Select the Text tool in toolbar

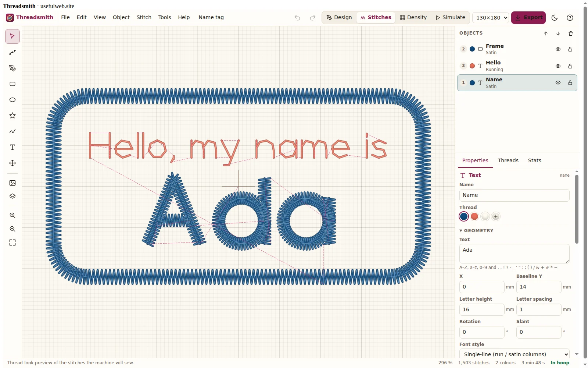12,147
